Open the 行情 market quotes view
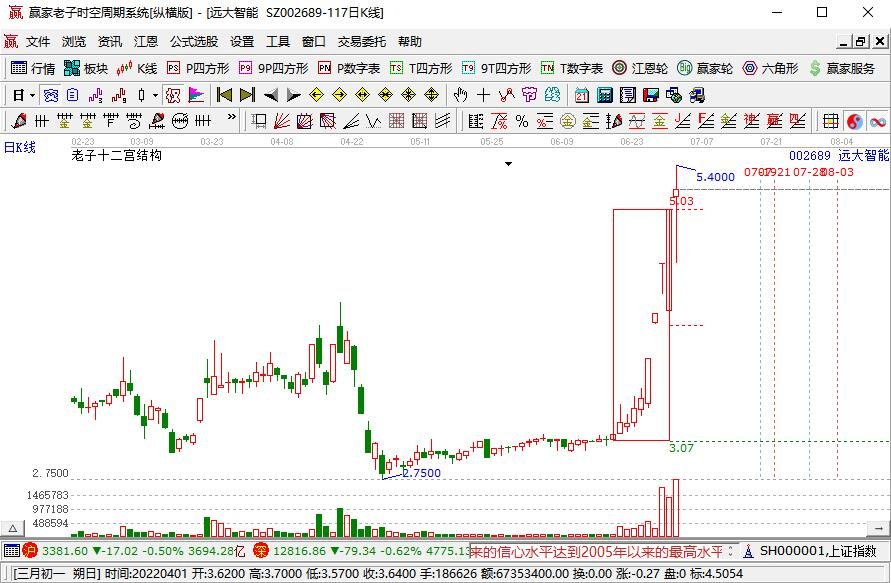This screenshot has height=583, width=891. (x=33, y=68)
